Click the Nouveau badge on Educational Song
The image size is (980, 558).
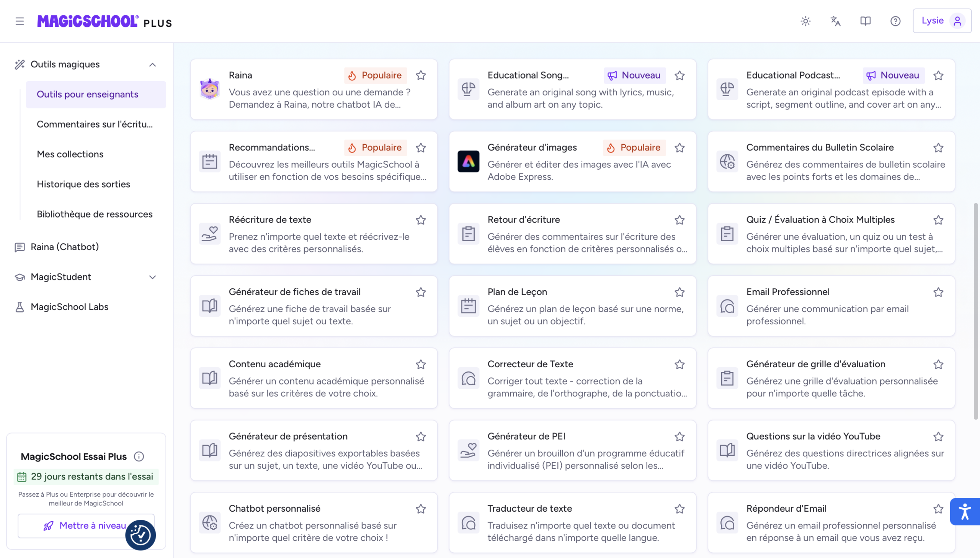point(635,75)
